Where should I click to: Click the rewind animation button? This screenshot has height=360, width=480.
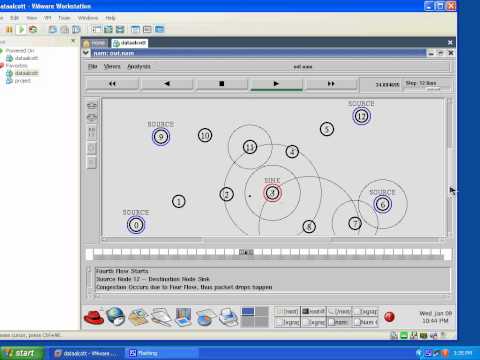point(112,84)
